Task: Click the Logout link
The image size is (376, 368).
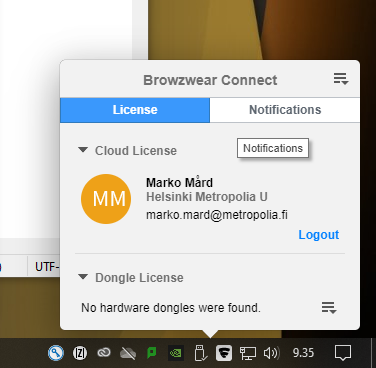Action: click(x=319, y=235)
